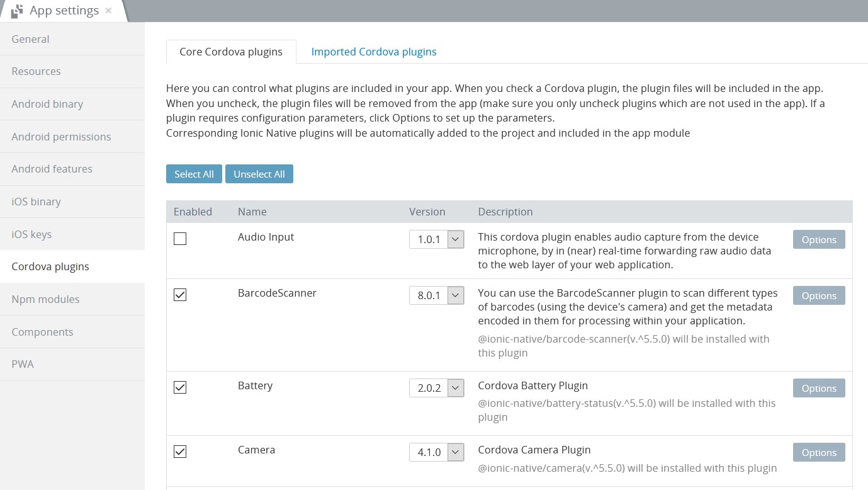Enable the Audio Input plugin checkbox
This screenshot has width=868, height=490.
coord(180,239)
